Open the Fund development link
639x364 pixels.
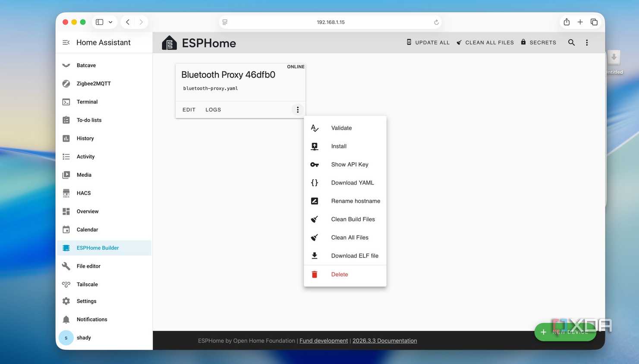pos(324,341)
